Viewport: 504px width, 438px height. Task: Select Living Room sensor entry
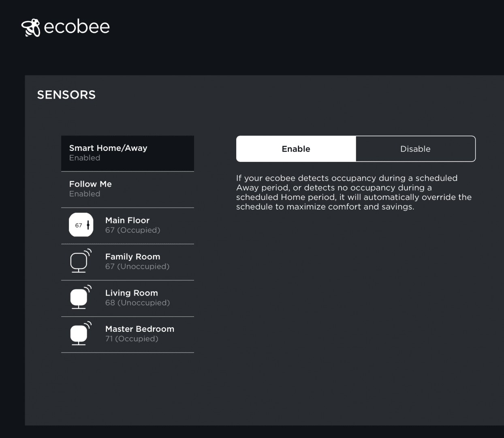coord(128,298)
